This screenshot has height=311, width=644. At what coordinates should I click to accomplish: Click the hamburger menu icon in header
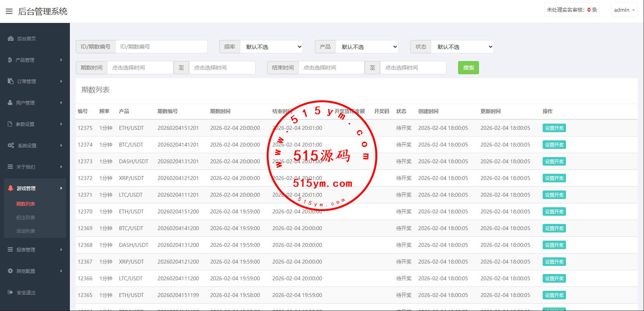coord(9,11)
